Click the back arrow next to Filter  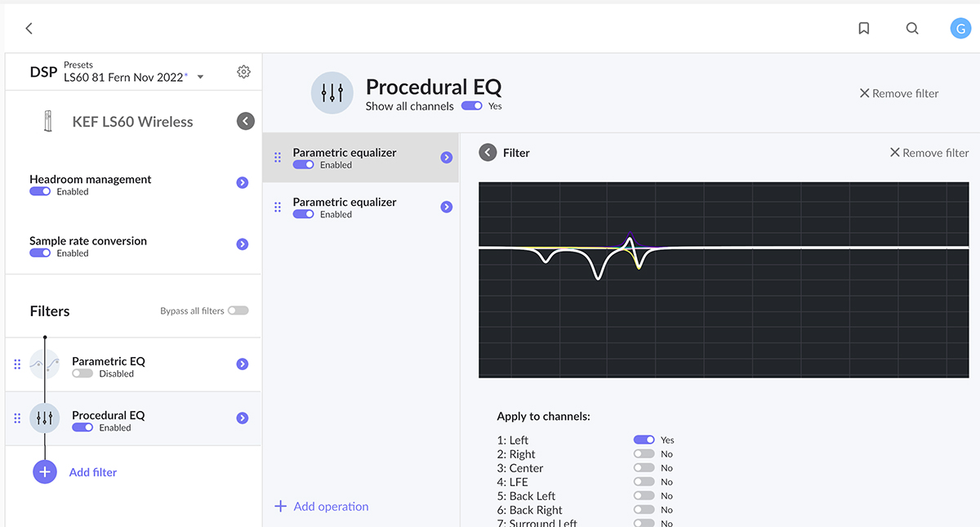pyautogui.click(x=488, y=153)
